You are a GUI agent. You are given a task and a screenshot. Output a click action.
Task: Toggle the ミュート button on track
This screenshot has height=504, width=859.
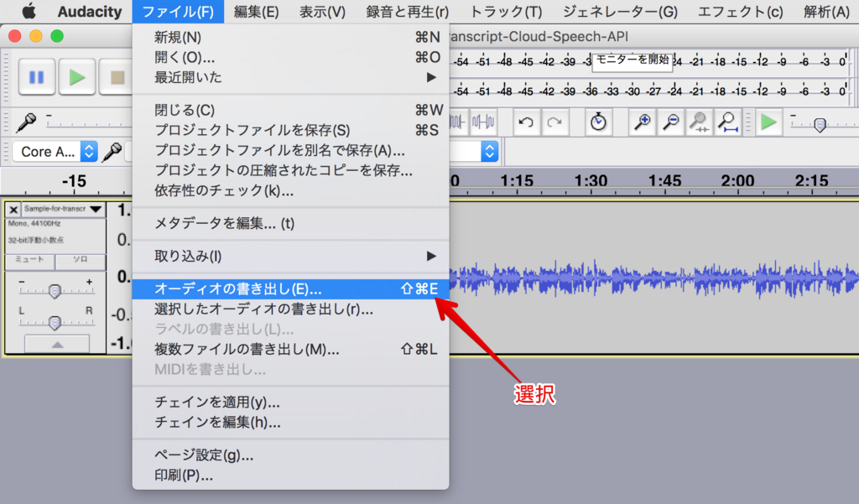(x=29, y=260)
